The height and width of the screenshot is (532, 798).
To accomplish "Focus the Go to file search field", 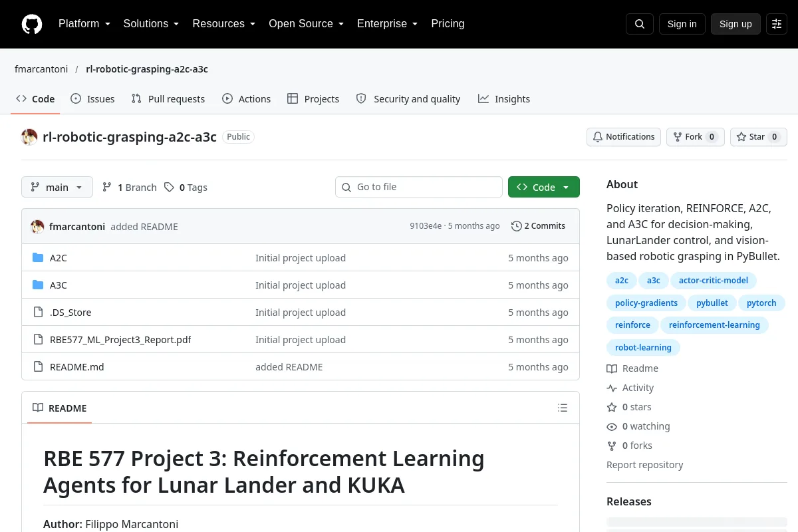I will click(419, 188).
